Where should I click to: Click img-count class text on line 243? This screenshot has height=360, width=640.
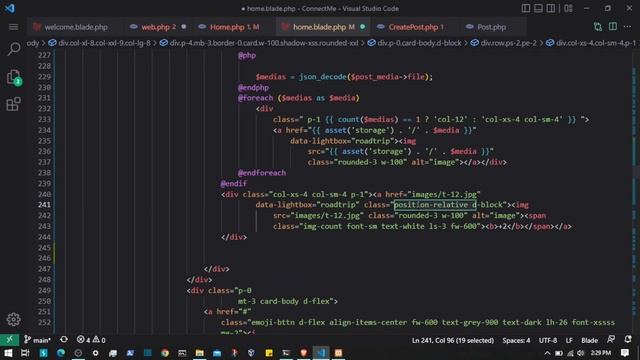pyautogui.click(x=323, y=227)
